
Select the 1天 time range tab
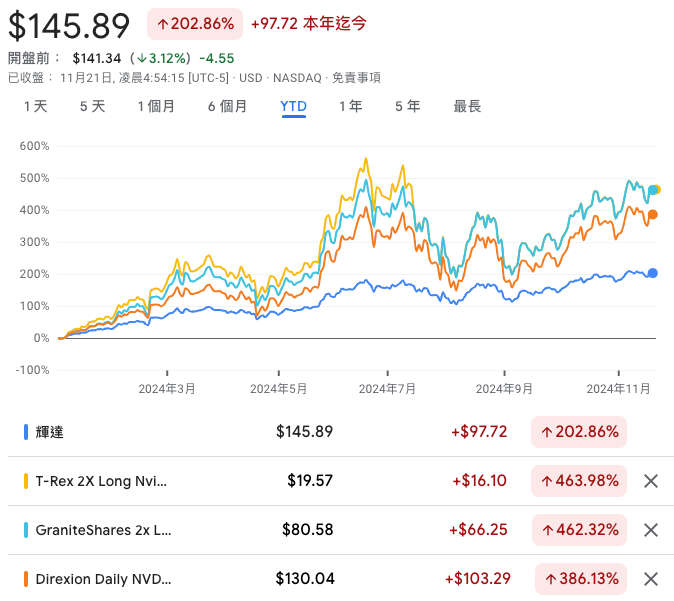36,106
